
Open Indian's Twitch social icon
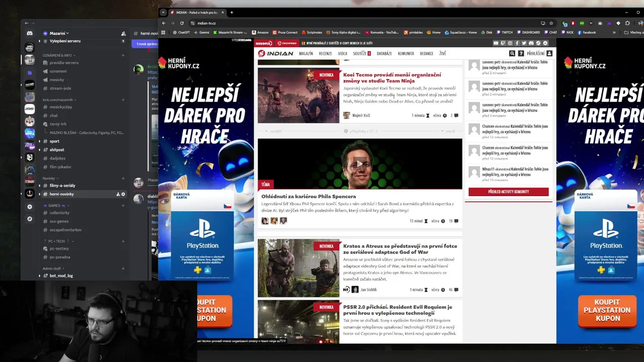point(503,43)
